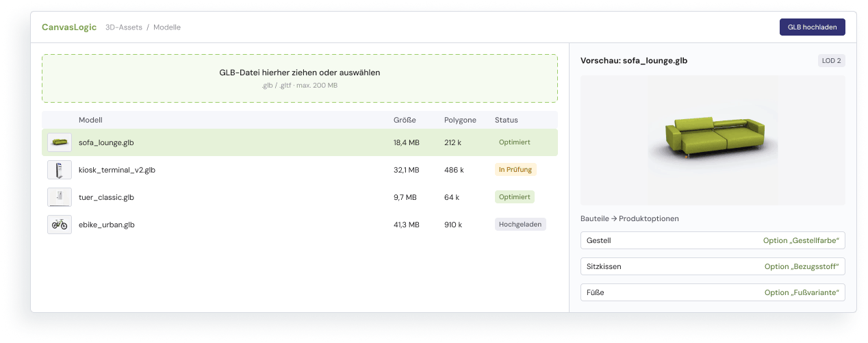Select the tuer_classic.glb thumbnail
Screen dimensions: 868x343
(x=60, y=197)
